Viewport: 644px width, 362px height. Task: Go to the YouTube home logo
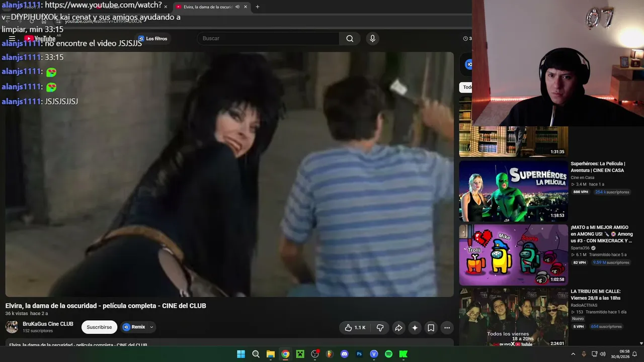click(40, 39)
